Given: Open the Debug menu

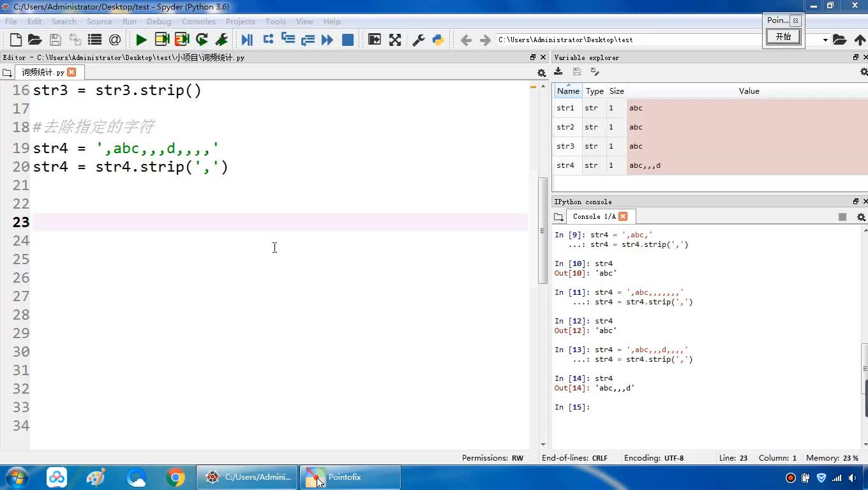Looking at the screenshot, I should click(159, 21).
